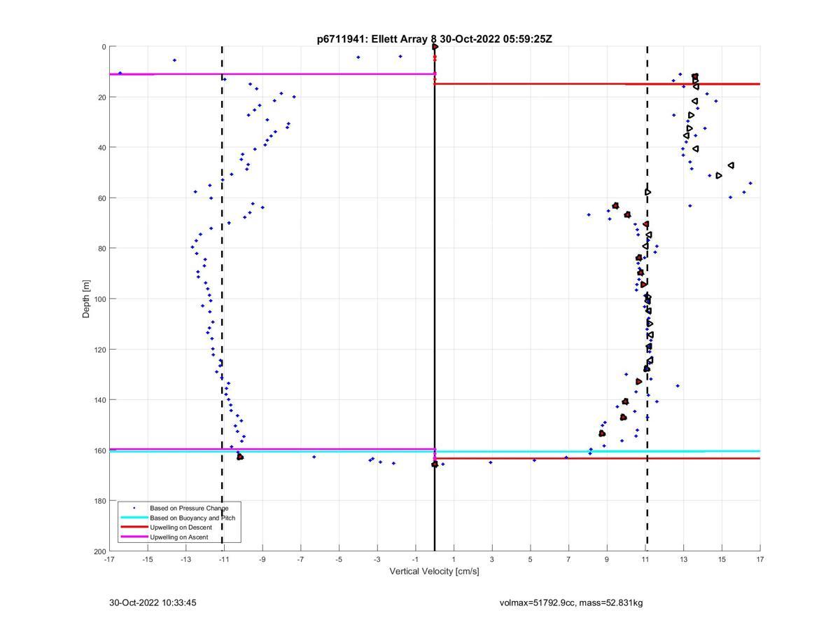
Task: Click the blue dot marker sample in legend
Action: (134, 508)
